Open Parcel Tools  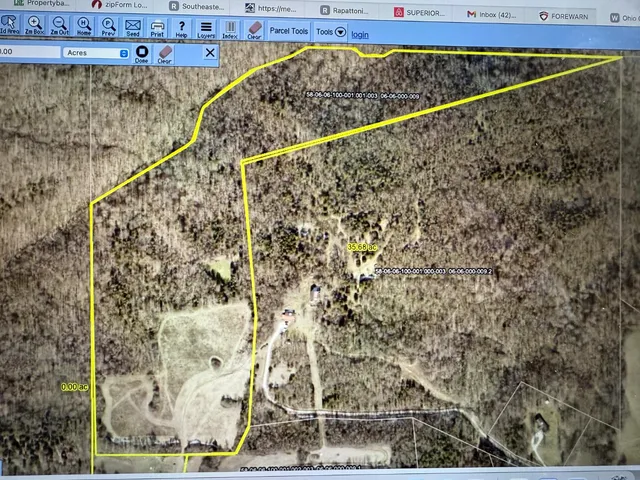(x=289, y=31)
